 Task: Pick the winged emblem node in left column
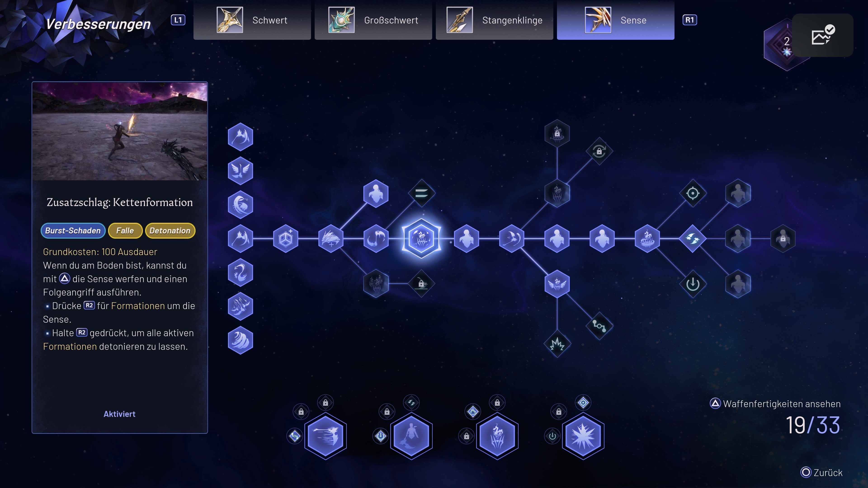coord(240,171)
